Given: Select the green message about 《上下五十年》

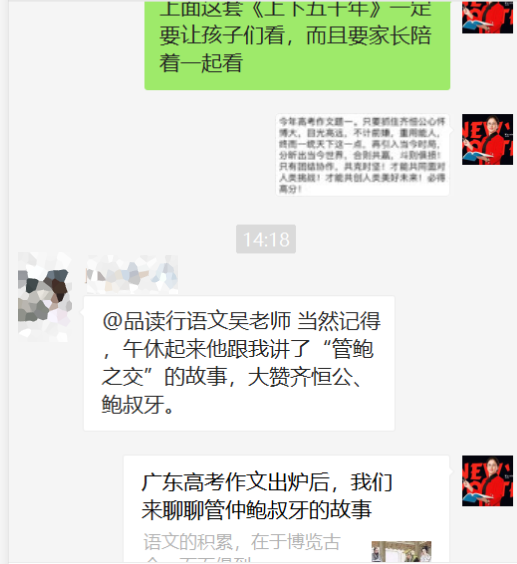Looking at the screenshot, I should (297, 44).
